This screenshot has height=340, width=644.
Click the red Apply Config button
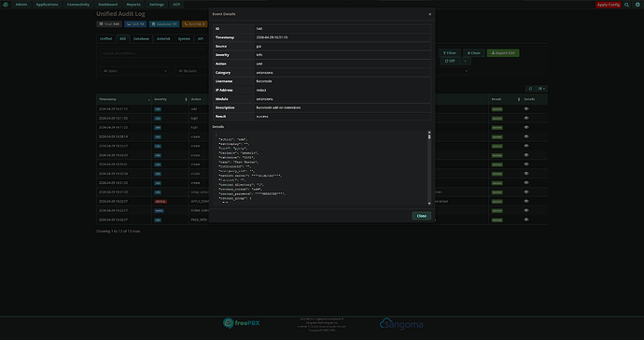coord(609,5)
